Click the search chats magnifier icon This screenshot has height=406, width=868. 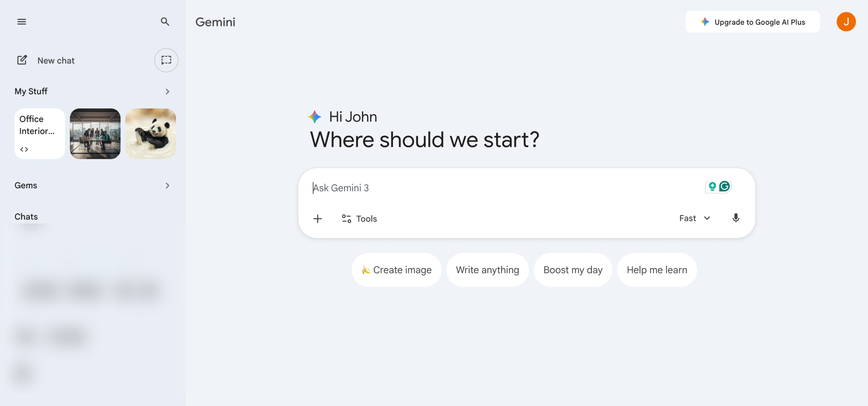(x=165, y=22)
